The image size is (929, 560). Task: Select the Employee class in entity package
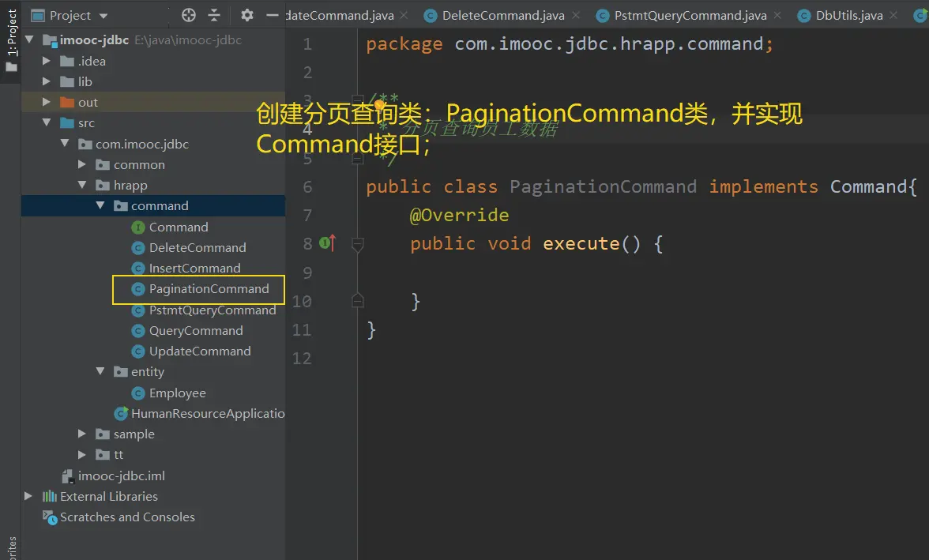coord(177,393)
